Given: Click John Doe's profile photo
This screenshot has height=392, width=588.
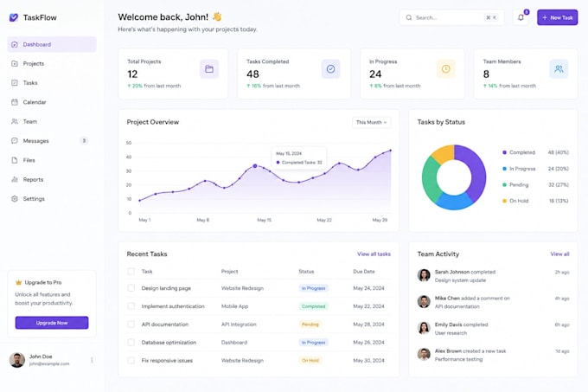Looking at the screenshot, I should pos(17,360).
